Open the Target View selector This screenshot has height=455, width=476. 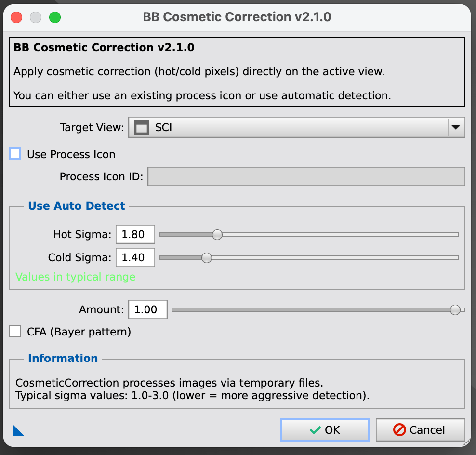(296, 127)
